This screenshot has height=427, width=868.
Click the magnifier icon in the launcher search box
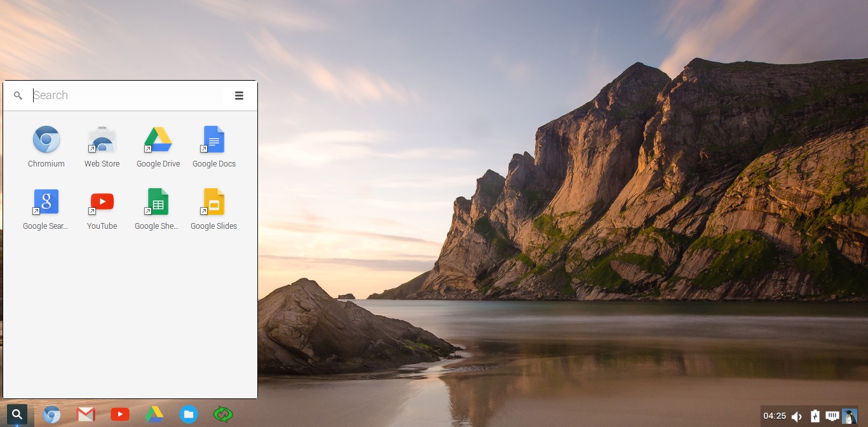click(x=18, y=95)
